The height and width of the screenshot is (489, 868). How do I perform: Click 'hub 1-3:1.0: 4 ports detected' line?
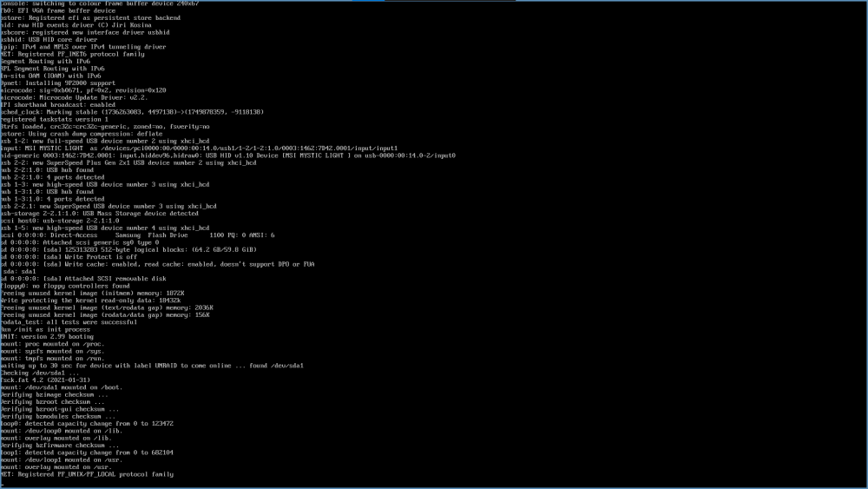[x=53, y=199]
